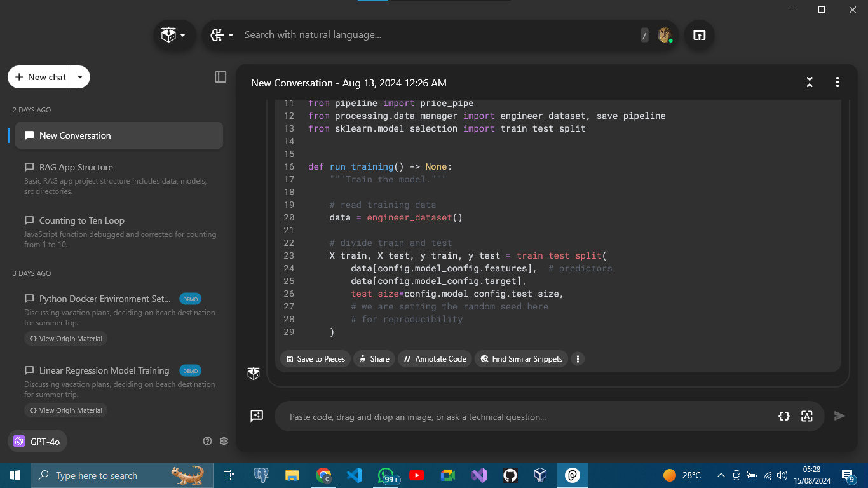Open the user profile avatar
The height and width of the screenshot is (488, 868).
click(x=665, y=36)
